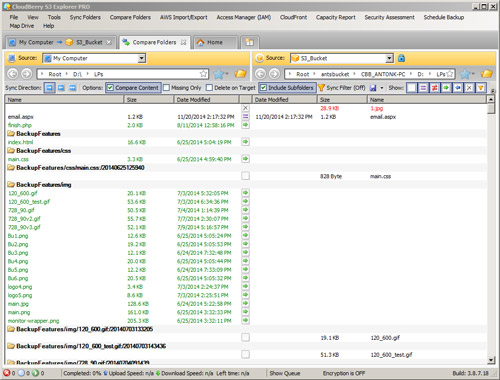Switch to the My Computer → S3_Bucket tab

[x=61, y=42]
